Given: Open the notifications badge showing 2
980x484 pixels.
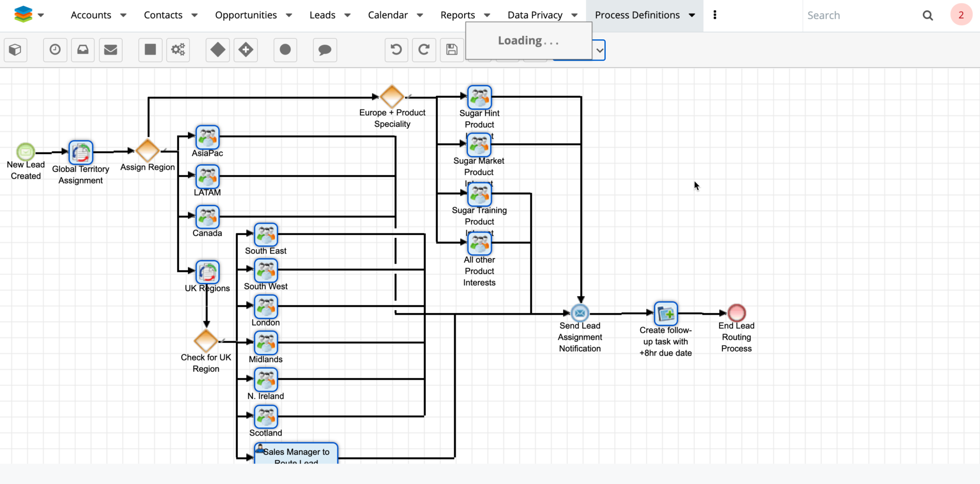Looking at the screenshot, I should click(x=961, y=15).
